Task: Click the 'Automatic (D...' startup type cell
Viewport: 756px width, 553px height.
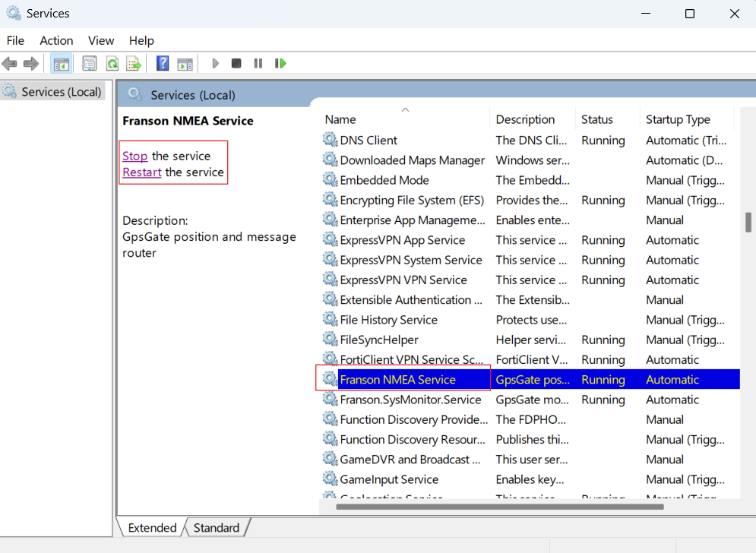Action: point(684,160)
